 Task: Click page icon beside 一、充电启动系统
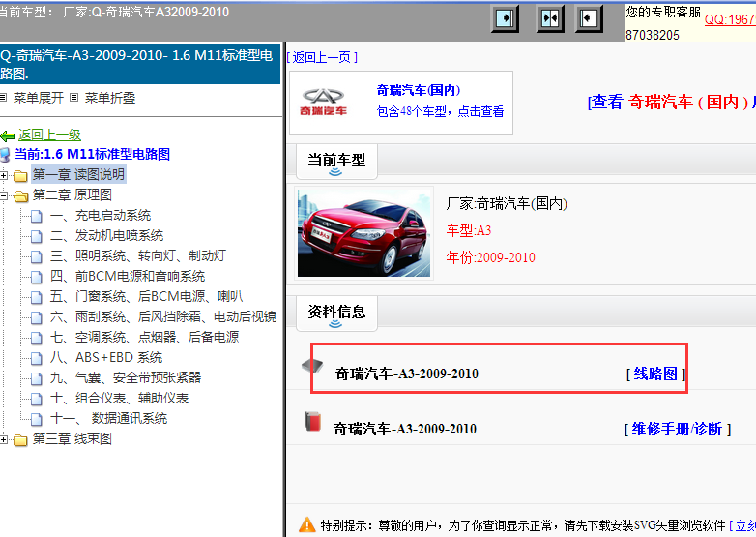(37, 216)
